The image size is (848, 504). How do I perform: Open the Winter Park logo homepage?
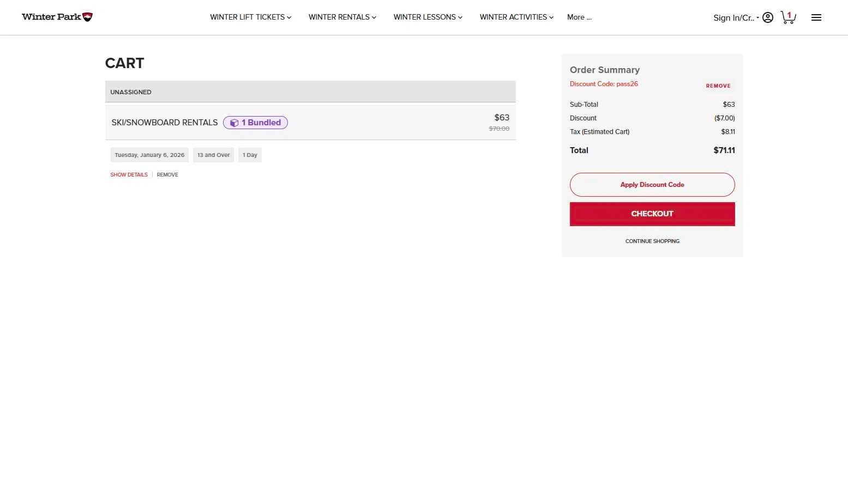[57, 17]
